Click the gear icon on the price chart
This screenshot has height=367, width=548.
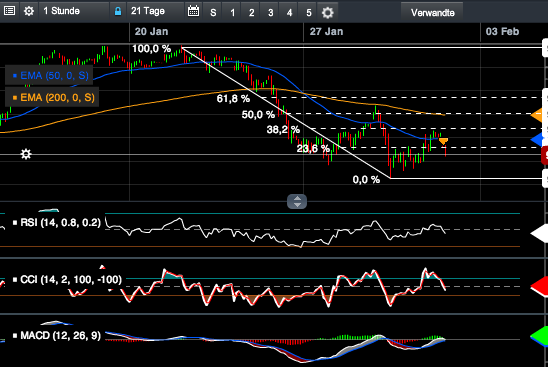26,154
